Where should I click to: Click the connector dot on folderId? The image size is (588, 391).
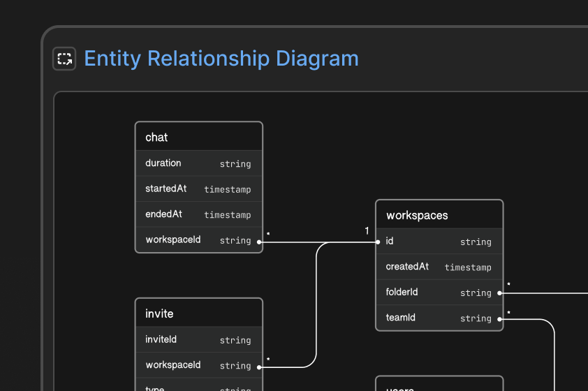click(499, 293)
